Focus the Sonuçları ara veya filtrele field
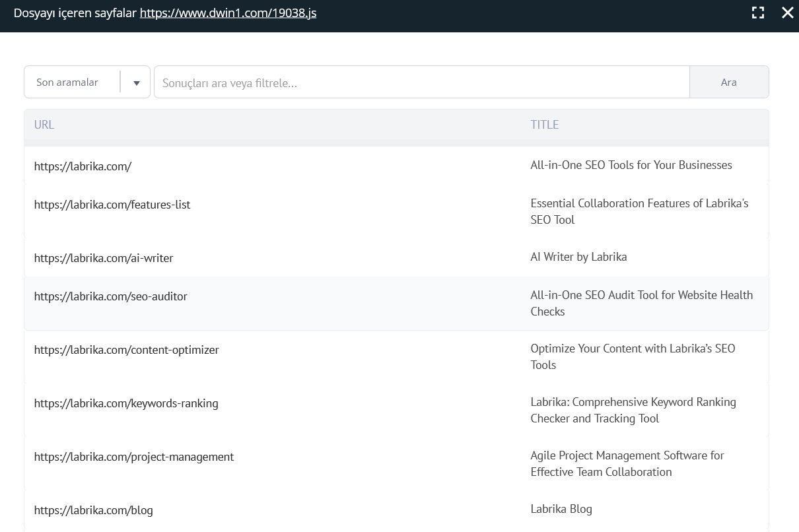Image resolution: width=799 pixels, height=532 pixels. tap(421, 83)
